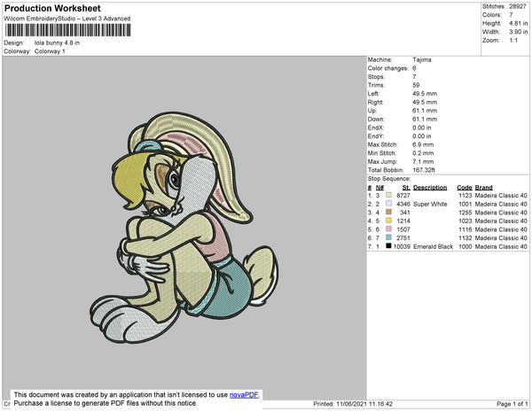
Task: Click the Total Bobbin value '167.32ft'
Action: [424, 170]
